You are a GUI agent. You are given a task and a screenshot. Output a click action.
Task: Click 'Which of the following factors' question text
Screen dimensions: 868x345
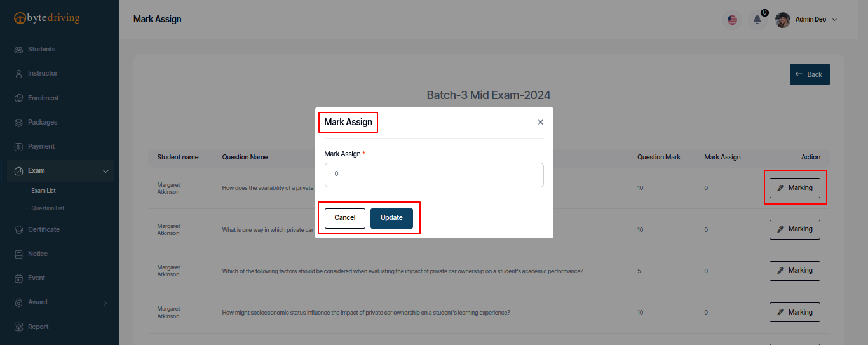coord(402,271)
